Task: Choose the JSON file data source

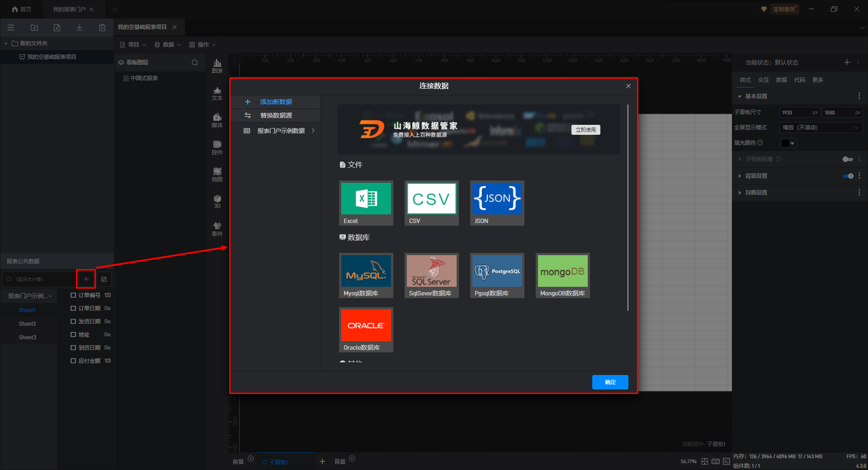Action: (497, 203)
